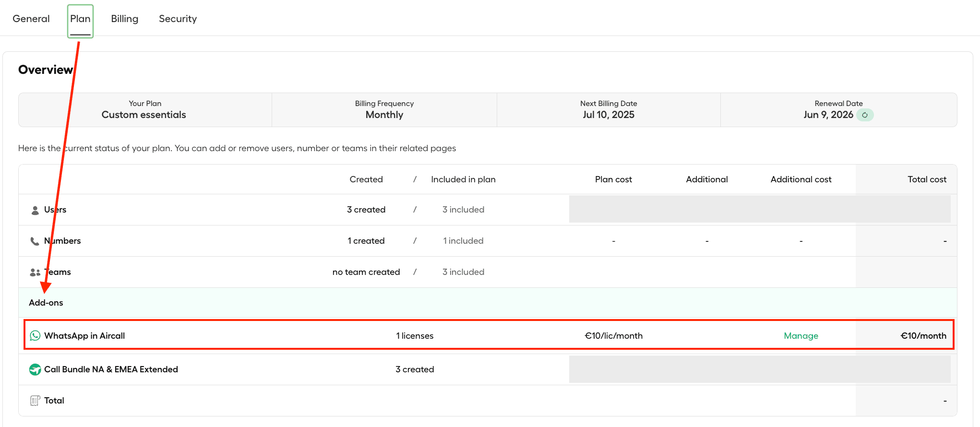Click the Add-ons section header
This screenshot has height=427, width=980.
(x=46, y=303)
